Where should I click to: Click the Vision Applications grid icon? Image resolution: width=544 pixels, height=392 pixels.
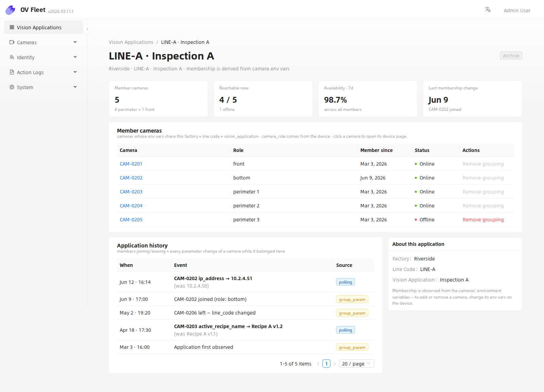(x=12, y=27)
